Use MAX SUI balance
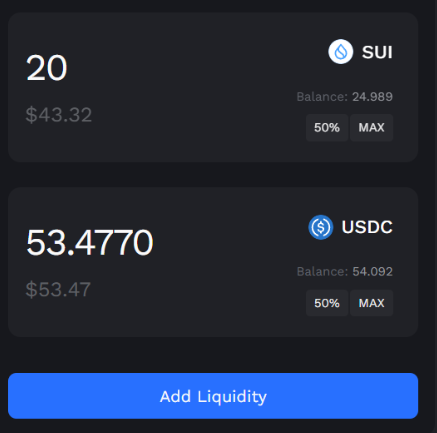Viewport: 437px width, 433px height. click(x=371, y=128)
